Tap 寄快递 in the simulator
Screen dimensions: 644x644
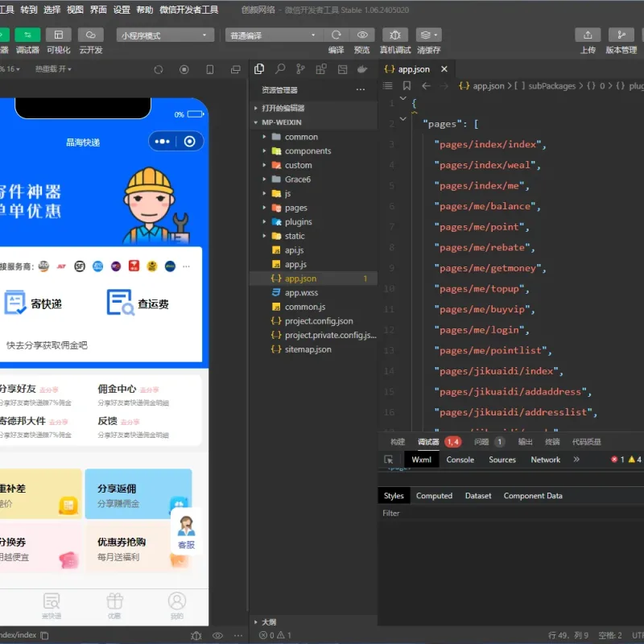(x=33, y=303)
